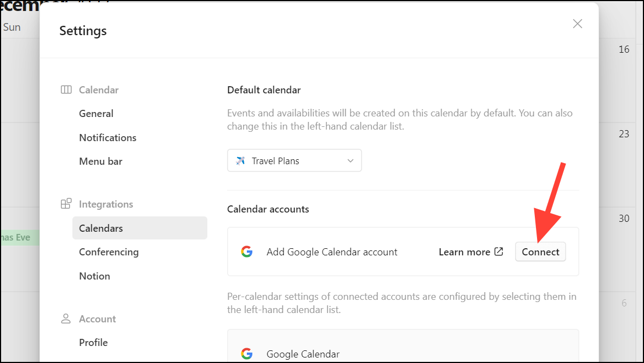This screenshot has height=363, width=644.
Task: Select Menu bar settings
Action: (101, 161)
